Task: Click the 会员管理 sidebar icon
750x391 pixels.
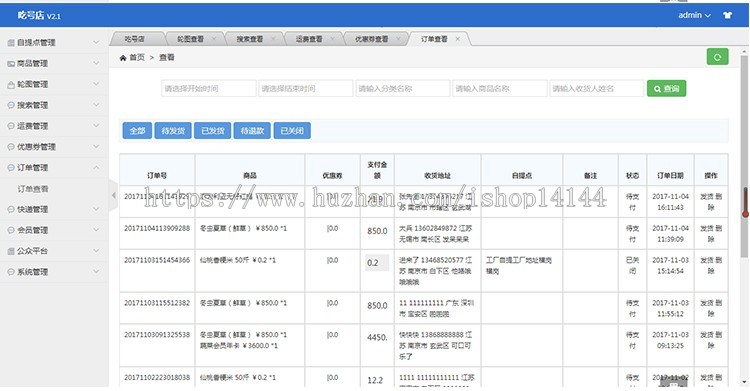Action: (11, 230)
